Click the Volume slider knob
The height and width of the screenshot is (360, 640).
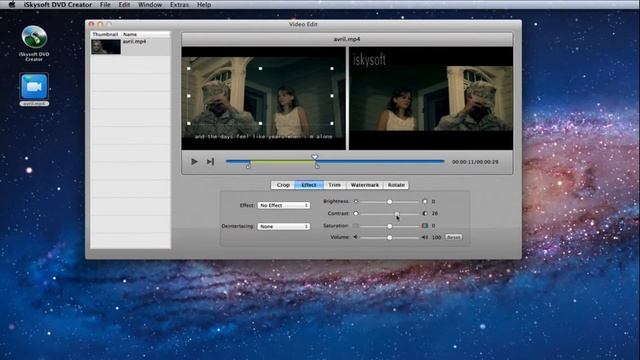coord(390,237)
